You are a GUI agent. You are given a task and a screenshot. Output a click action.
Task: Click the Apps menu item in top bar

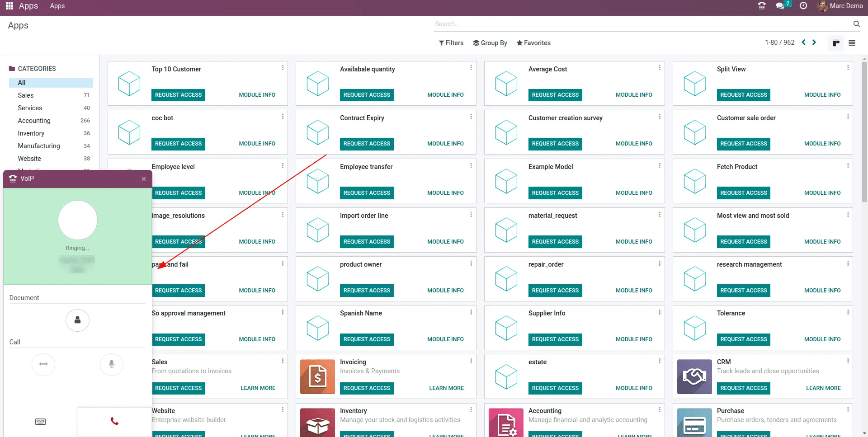57,6
